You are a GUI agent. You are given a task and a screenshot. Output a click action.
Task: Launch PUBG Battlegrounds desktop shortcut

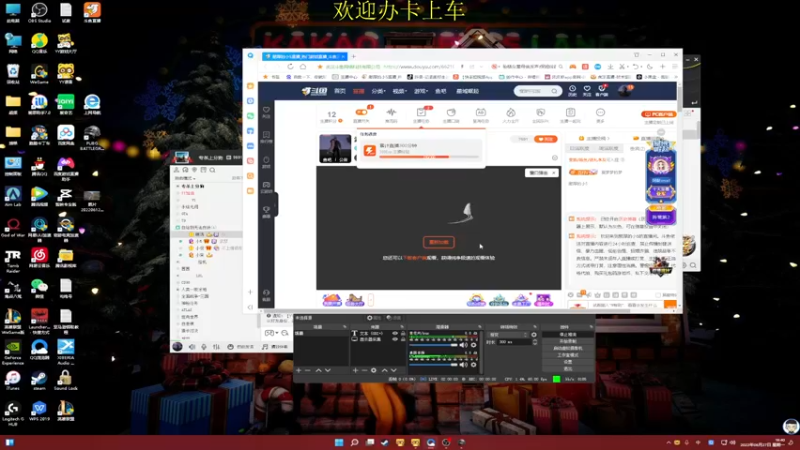point(92,138)
